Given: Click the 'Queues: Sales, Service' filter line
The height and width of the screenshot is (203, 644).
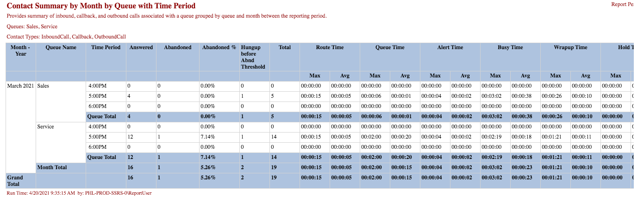Looking at the screenshot, I should [32, 27].
